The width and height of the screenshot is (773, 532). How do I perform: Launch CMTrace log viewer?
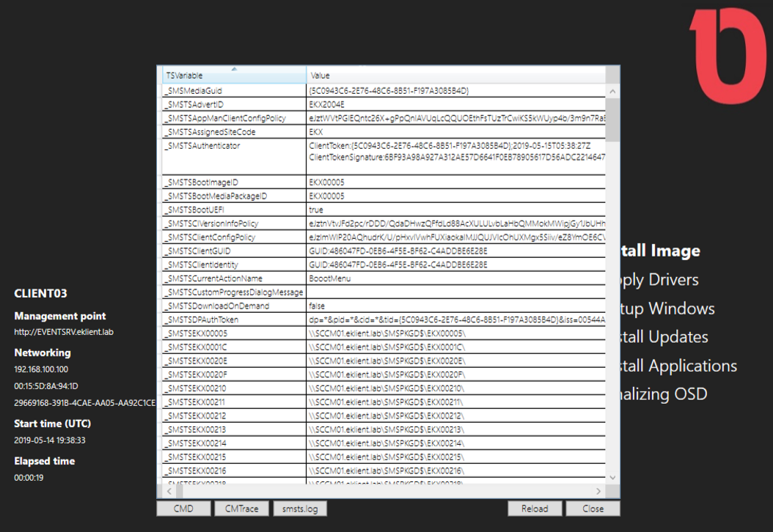(x=241, y=508)
